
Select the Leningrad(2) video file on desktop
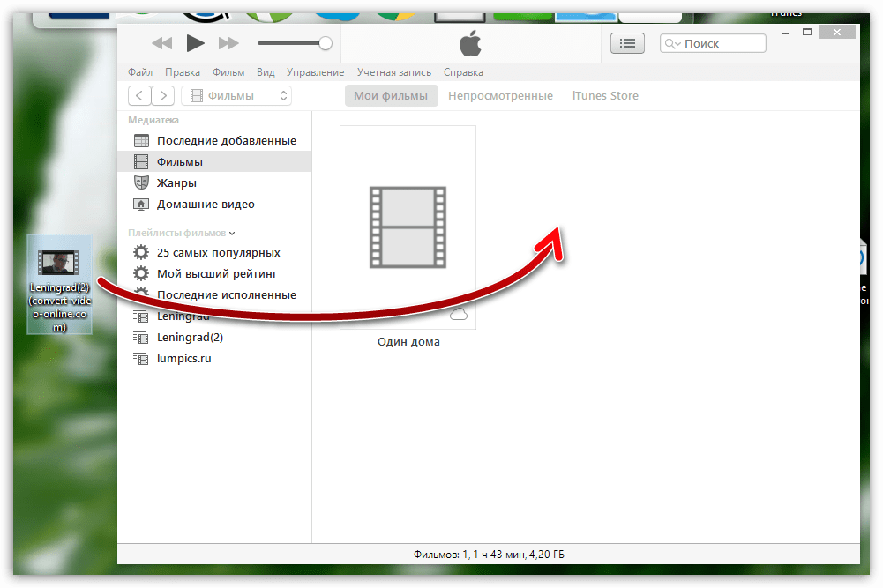tap(59, 284)
